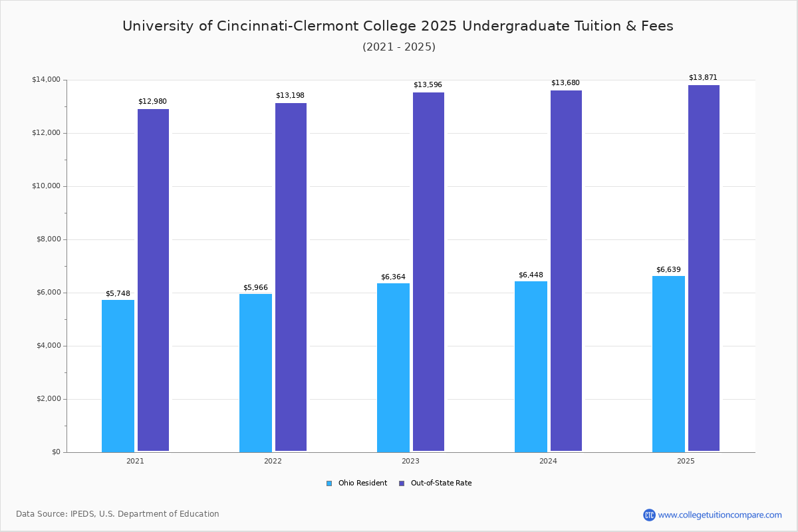The width and height of the screenshot is (798, 532).
Task: Click the chart title text
Action: point(398,27)
